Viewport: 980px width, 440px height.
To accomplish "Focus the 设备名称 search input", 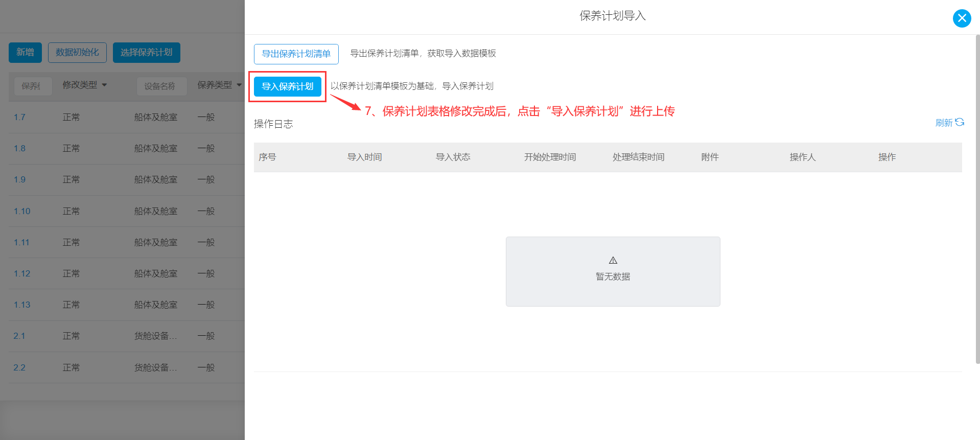I will pos(161,86).
